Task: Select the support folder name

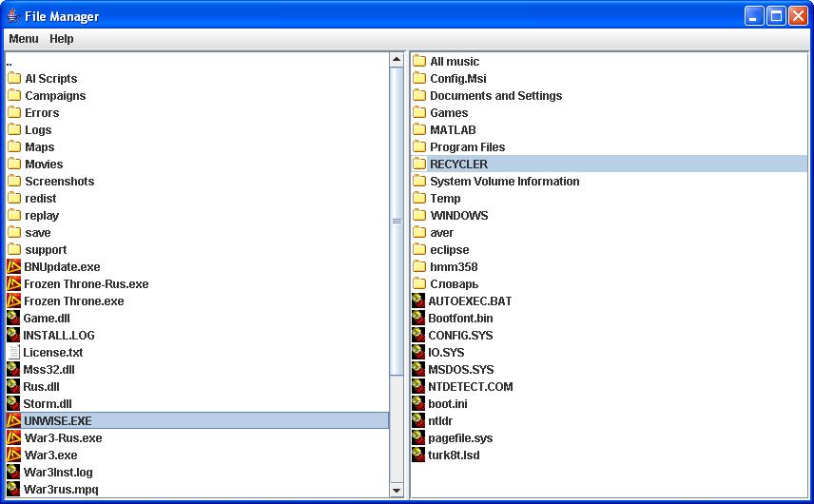Action: coord(46,250)
